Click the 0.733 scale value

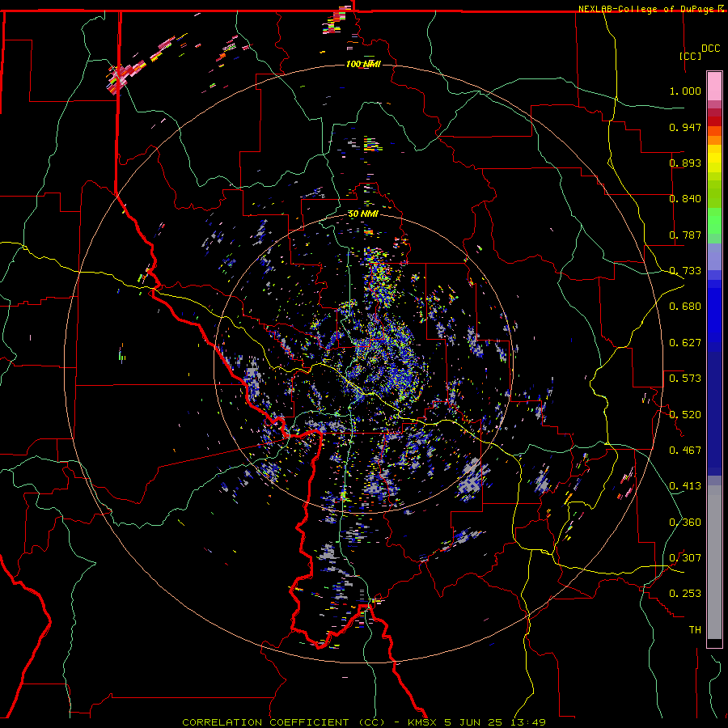click(685, 271)
